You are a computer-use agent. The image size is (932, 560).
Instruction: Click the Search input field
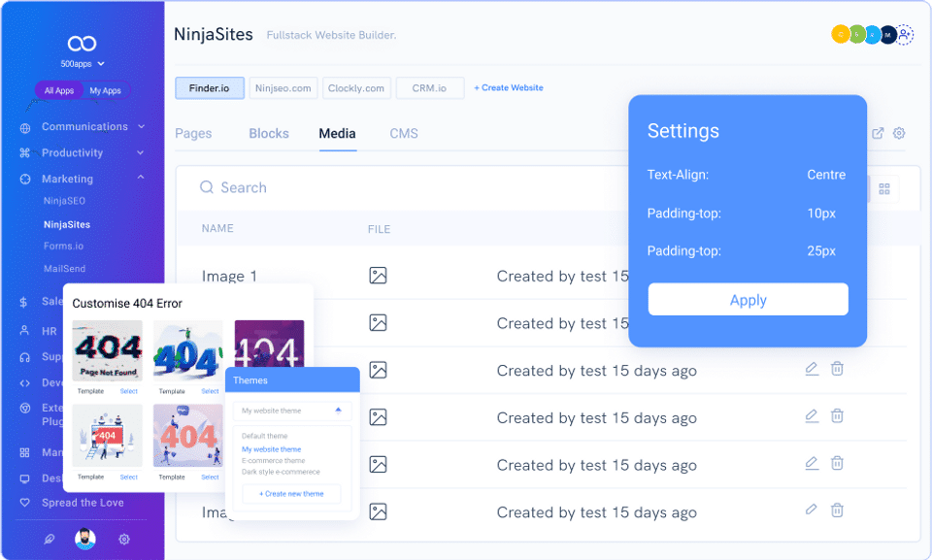point(388,188)
